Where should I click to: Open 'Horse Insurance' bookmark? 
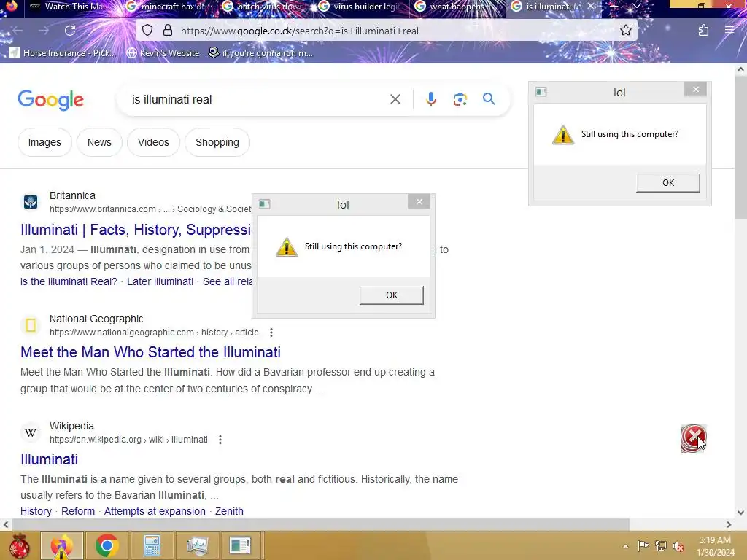click(63, 52)
